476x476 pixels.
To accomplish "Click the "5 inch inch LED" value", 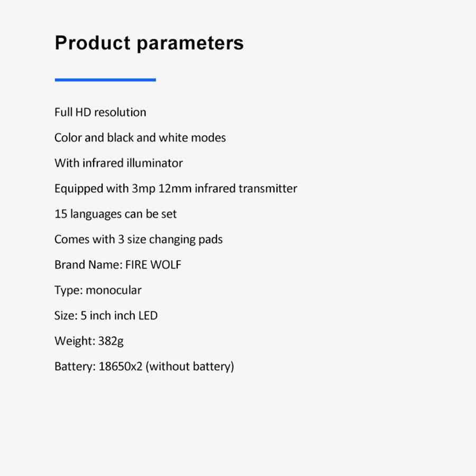I will (x=119, y=315).
